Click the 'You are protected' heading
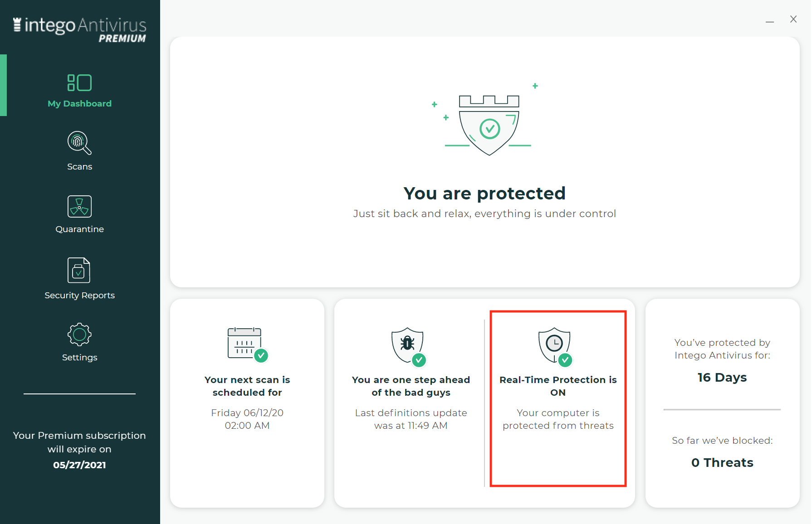This screenshot has width=812, height=524. point(484,193)
